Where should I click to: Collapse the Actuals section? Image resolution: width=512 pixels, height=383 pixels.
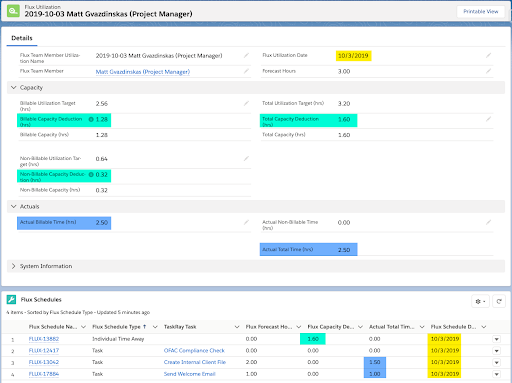tap(14, 206)
